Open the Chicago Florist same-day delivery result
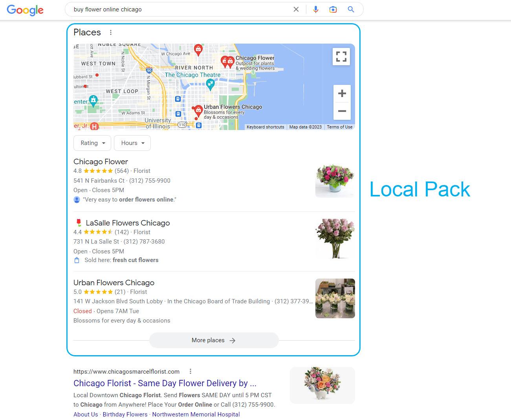511x420 pixels. (165, 383)
